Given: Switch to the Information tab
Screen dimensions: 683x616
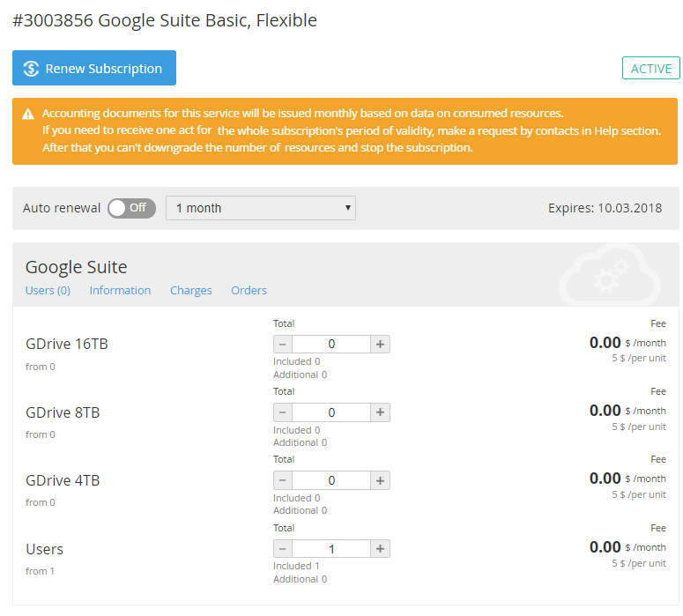Looking at the screenshot, I should coord(120,290).
